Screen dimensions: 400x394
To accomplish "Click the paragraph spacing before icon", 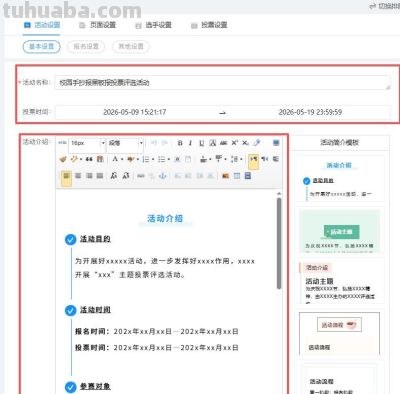I will click(x=204, y=159).
